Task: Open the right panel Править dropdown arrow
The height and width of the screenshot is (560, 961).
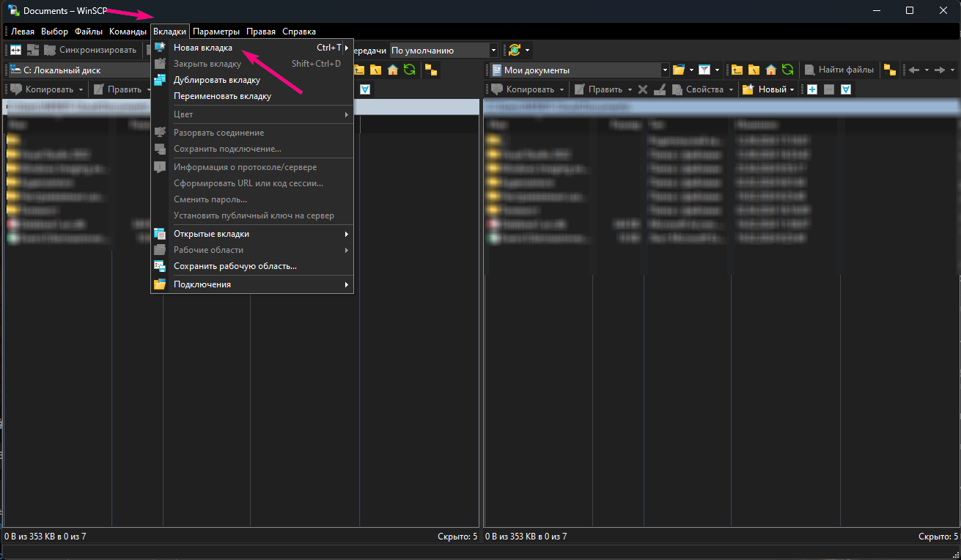Action: pyautogui.click(x=629, y=89)
